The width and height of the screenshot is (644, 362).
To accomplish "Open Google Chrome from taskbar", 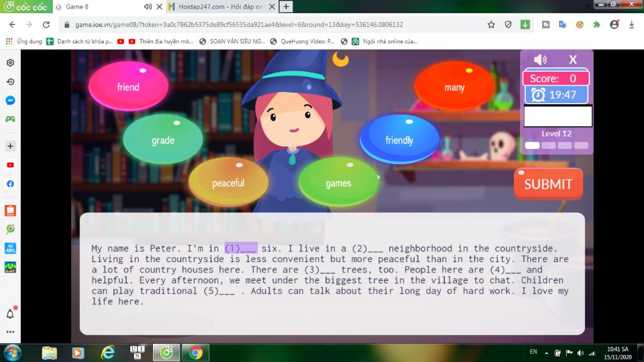I will 196,353.
